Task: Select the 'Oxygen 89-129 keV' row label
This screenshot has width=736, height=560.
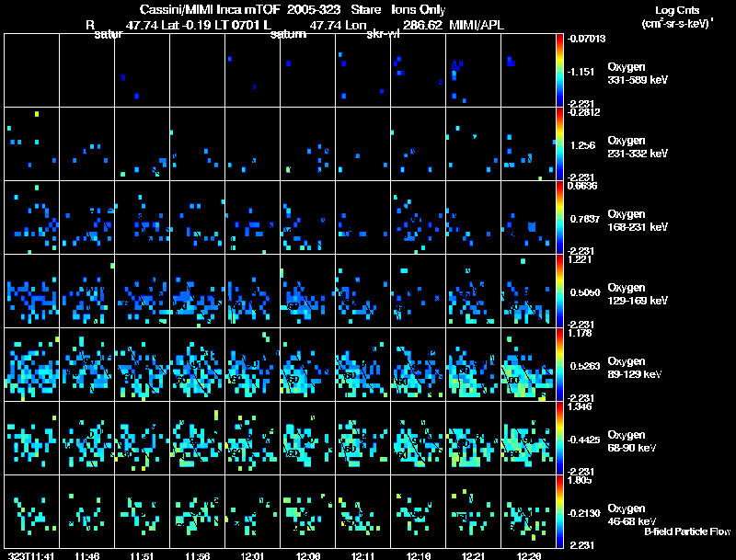Action: pos(635,368)
